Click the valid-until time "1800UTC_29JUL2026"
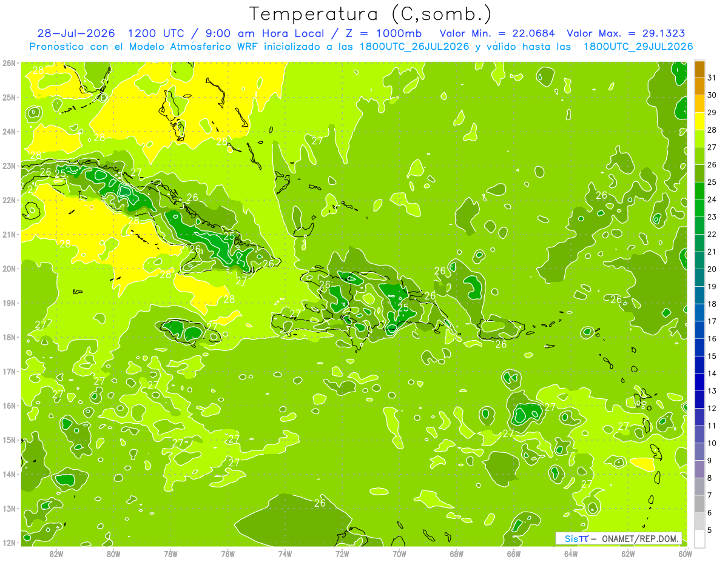This screenshot has width=728, height=562. [638, 47]
